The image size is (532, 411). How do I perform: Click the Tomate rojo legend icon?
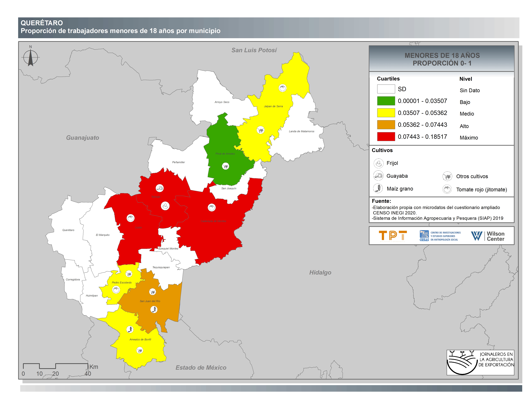tap(447, 189)
